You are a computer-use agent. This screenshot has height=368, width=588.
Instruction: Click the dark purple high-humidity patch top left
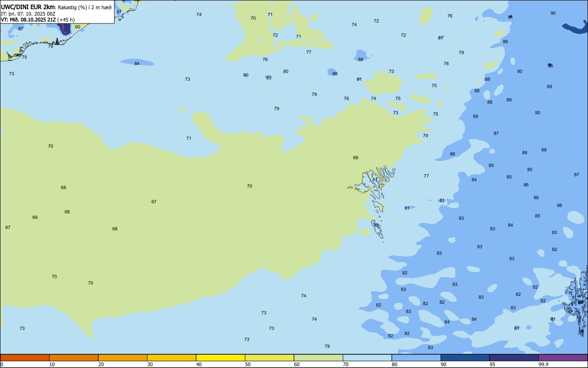pyautogui.click(x=65, y=28)
